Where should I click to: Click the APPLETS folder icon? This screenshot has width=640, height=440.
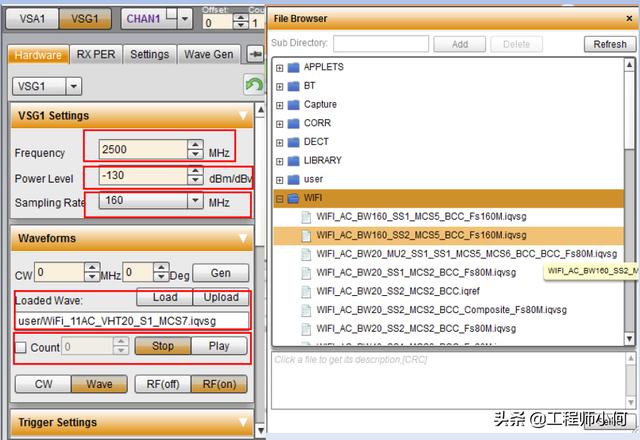coord(293,67)
